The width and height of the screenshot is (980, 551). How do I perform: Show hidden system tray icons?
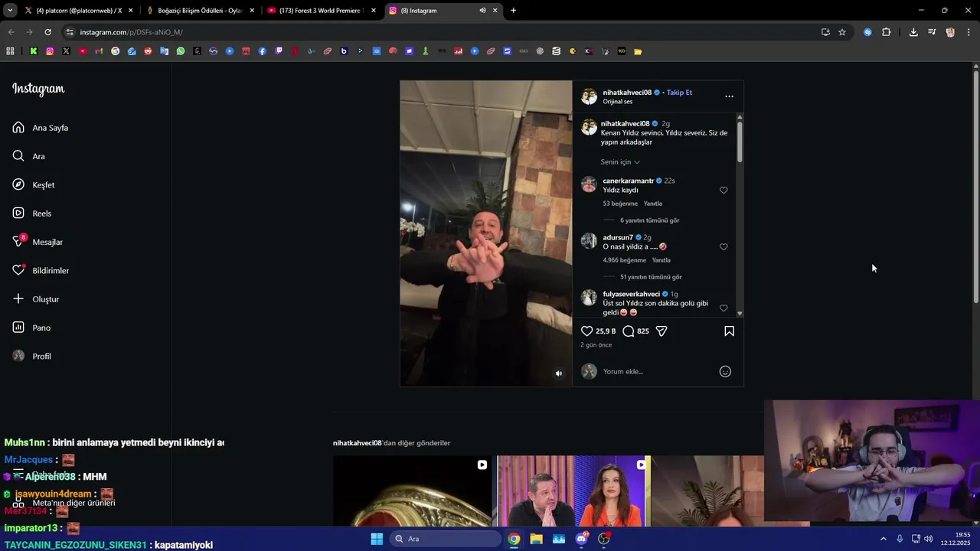(x=883, y=539)
